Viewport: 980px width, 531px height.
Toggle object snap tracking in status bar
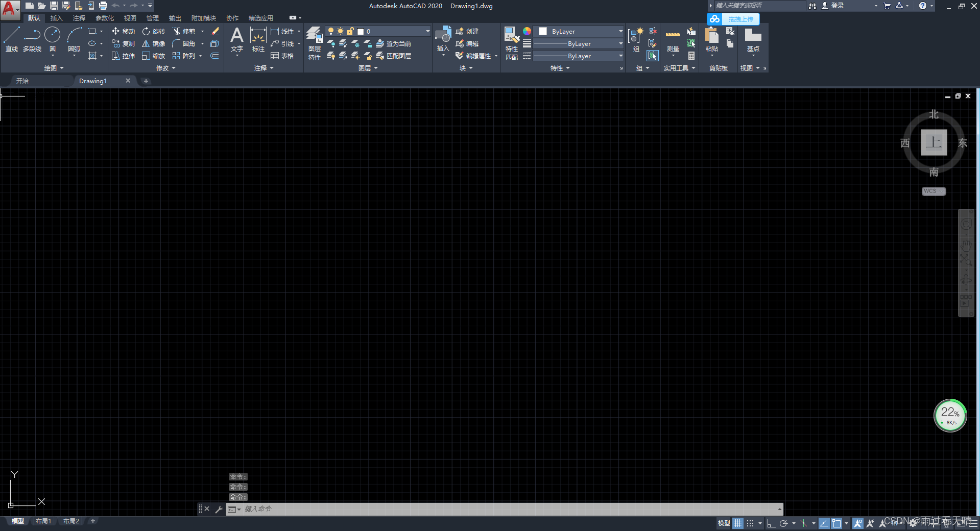point(824,523)
